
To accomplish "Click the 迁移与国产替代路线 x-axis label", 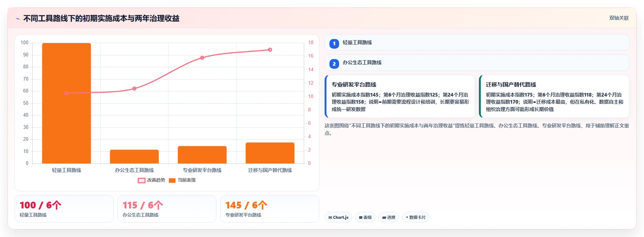I will (x=270, y=170).
